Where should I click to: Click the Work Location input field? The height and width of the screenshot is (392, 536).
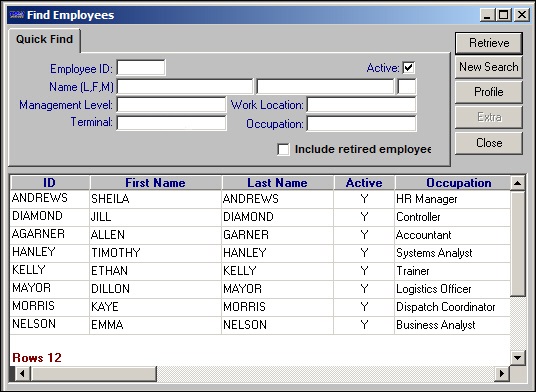[362, 105]
